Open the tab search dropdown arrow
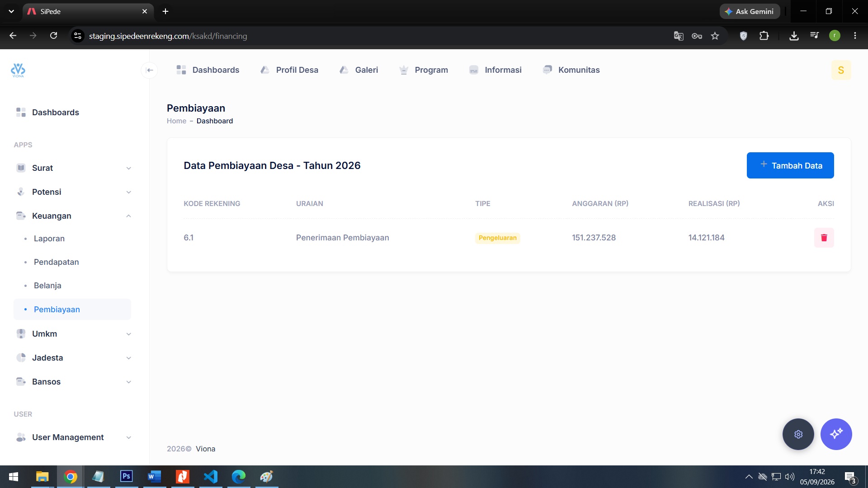Viewport: 868px width, 488px height. pos(11,11)
